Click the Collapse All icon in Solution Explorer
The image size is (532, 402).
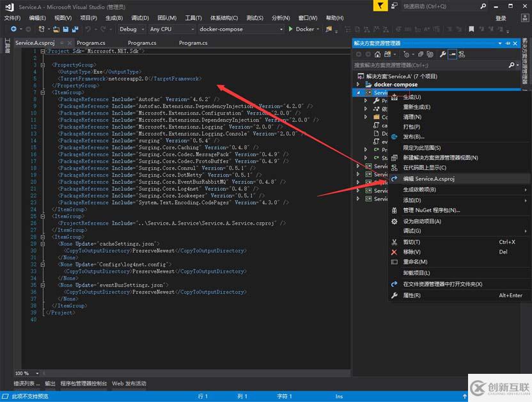(421, 54)
